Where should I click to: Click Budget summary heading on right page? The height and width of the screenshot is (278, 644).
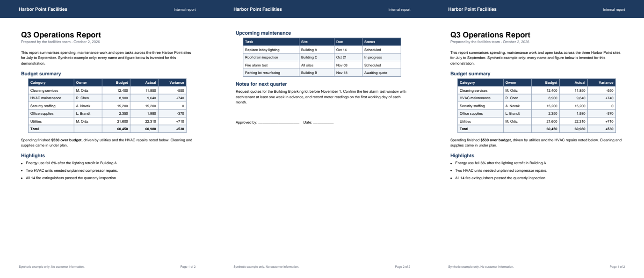click(470, 73)
